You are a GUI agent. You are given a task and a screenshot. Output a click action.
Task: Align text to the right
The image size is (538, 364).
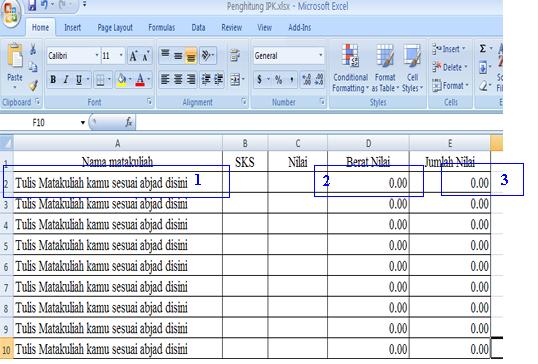191,80
